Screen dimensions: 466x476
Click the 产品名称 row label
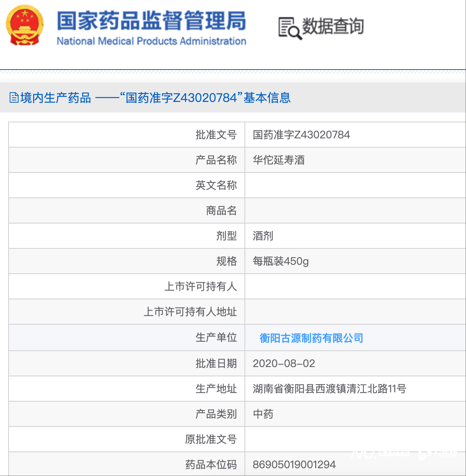pos(216,160)
